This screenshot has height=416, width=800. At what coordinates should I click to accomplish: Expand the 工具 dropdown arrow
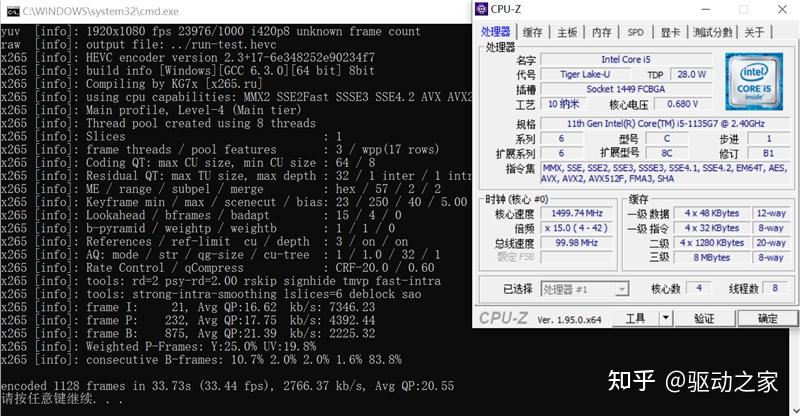[666, 319]
